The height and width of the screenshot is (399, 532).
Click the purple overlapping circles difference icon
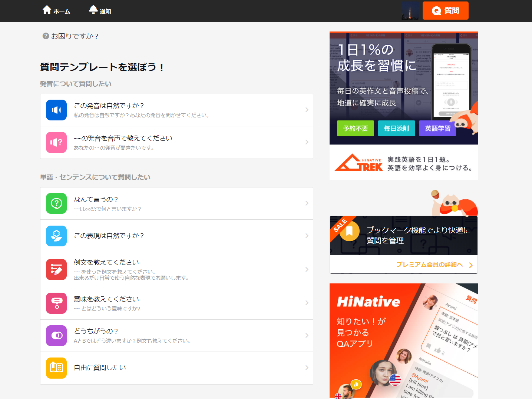pos(56,336)
